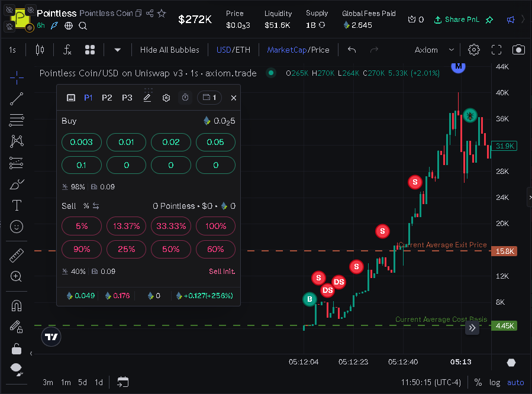532x394 pixels.
Task: Activate the zoom in tool
Action: coord(17,277)
